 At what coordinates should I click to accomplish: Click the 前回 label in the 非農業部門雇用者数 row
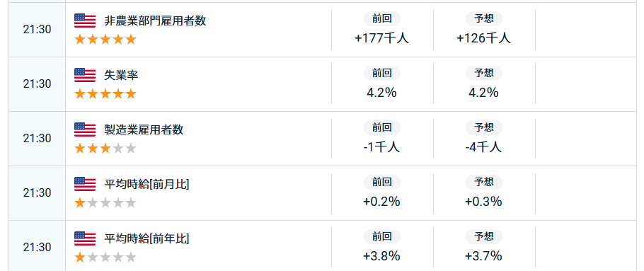point(382,19)
